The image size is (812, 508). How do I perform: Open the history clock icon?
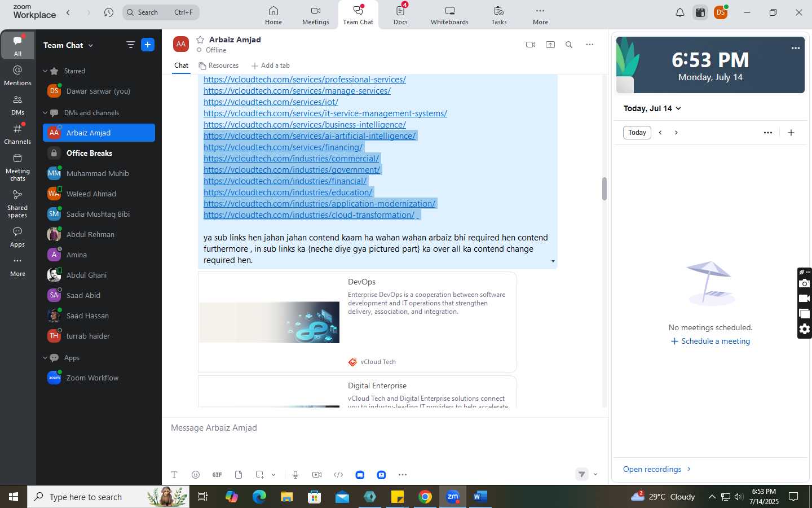109,12
